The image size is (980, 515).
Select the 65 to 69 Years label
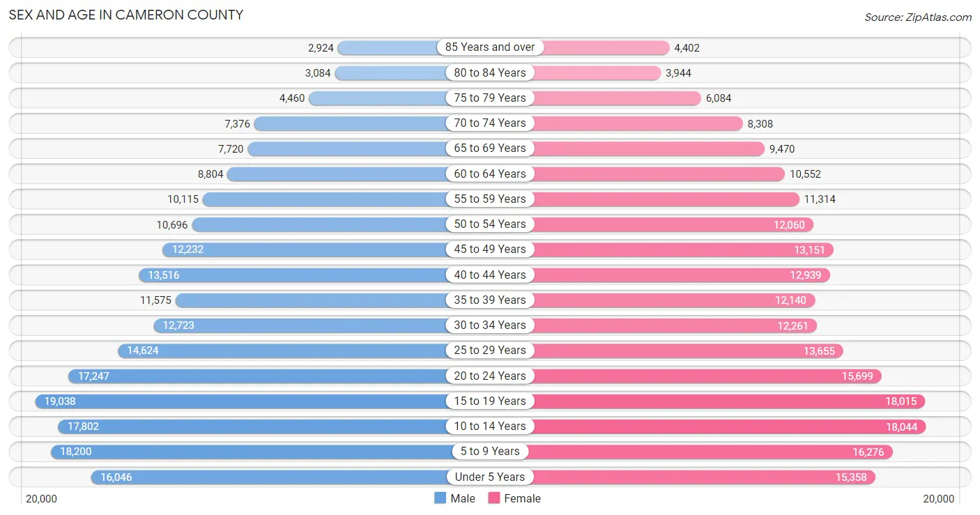[490, 148]
